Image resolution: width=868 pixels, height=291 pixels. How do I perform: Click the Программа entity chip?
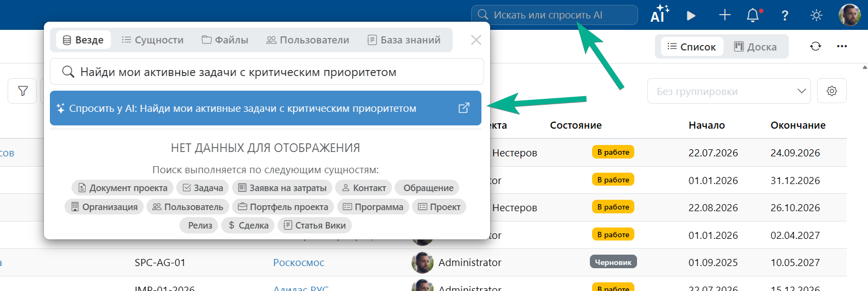point(373,207)
